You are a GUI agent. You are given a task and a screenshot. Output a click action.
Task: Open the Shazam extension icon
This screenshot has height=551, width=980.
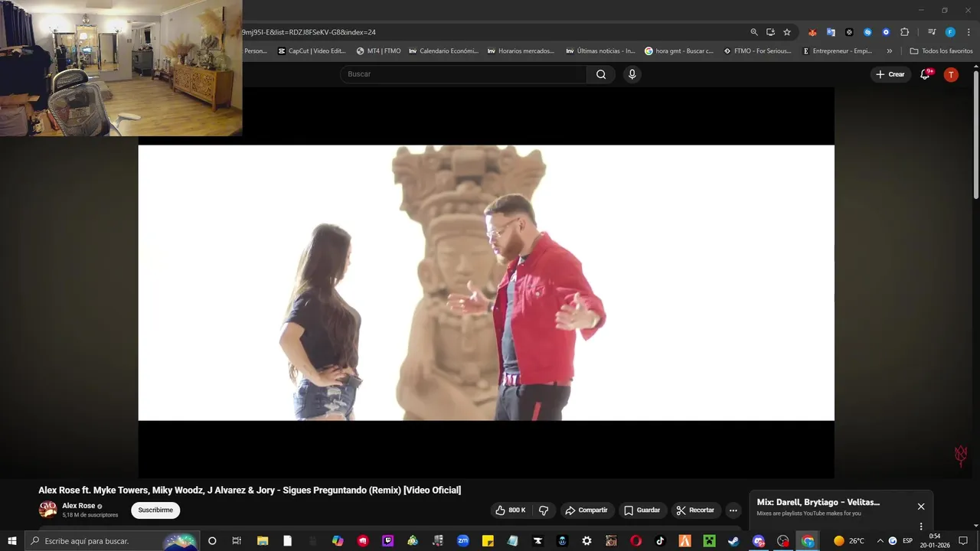[867, 32]
